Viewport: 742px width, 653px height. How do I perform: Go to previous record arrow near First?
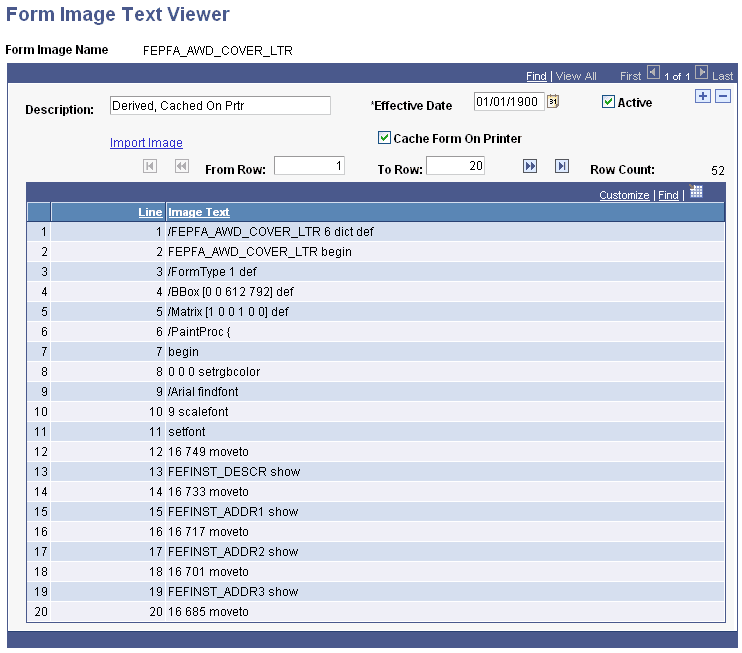point(654,73)
